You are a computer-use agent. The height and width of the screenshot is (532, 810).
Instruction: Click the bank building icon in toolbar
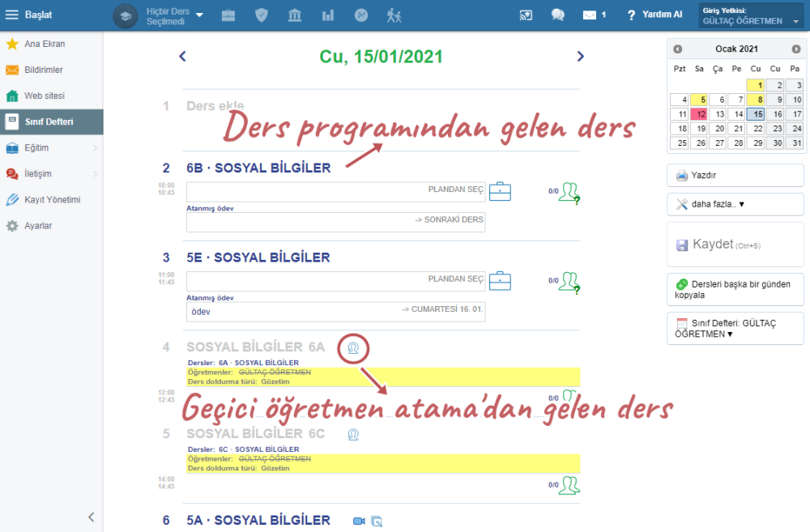coord(295,15)
